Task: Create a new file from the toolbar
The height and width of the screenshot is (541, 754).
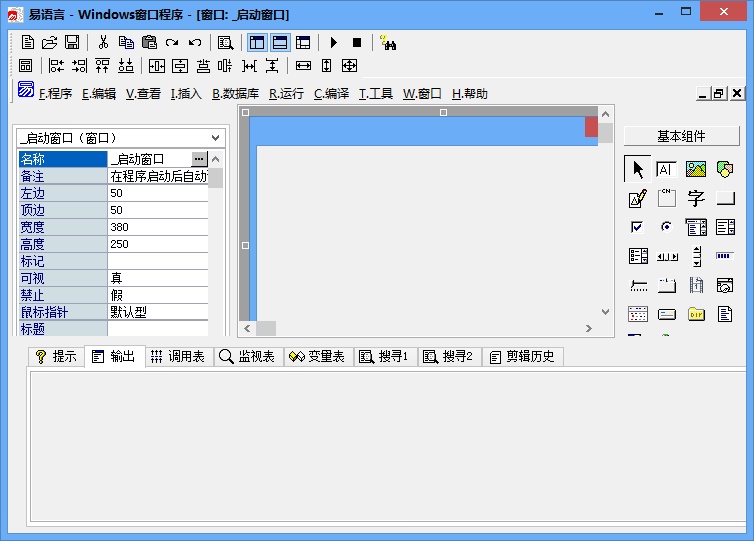Action: (x=28, y=42)
